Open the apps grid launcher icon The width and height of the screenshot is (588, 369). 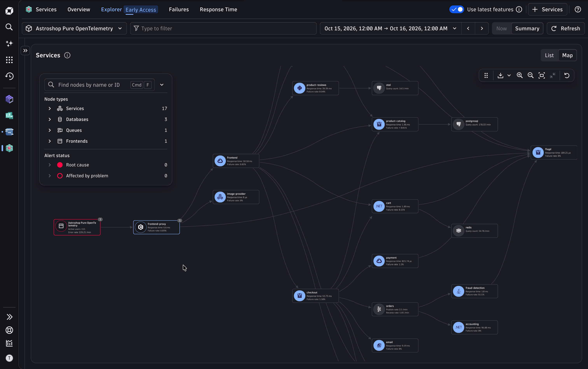point(9,60)
